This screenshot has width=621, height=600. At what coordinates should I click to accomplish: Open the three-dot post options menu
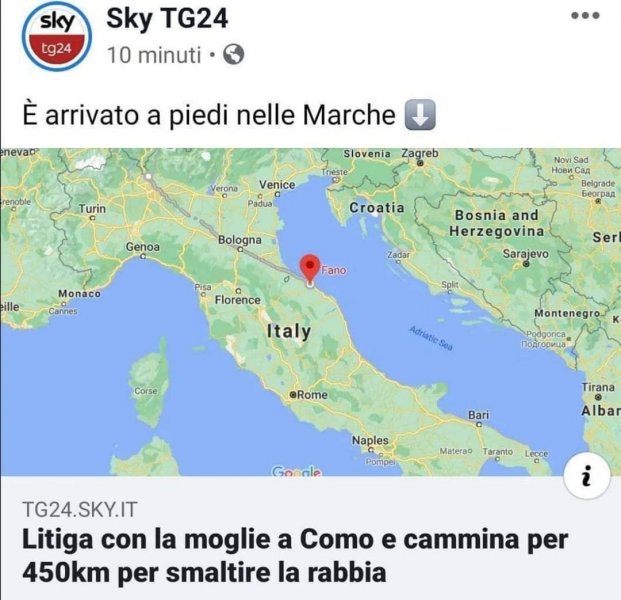click(585, 16)
